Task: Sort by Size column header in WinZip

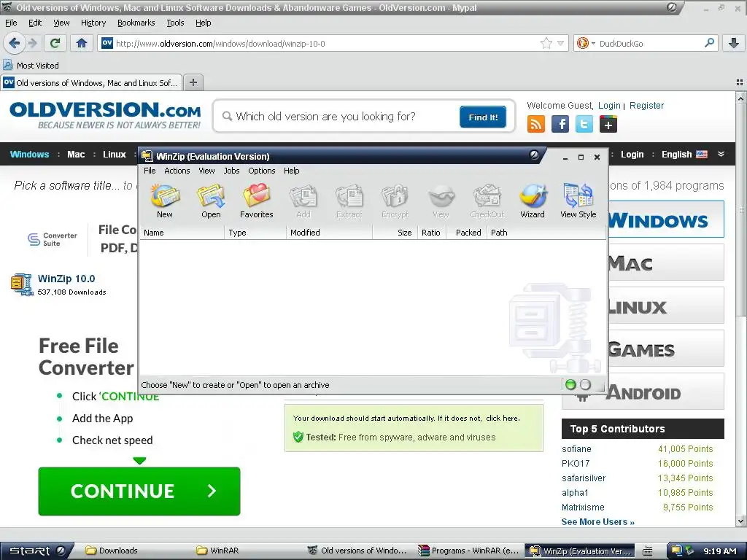Action: (394, 233)
